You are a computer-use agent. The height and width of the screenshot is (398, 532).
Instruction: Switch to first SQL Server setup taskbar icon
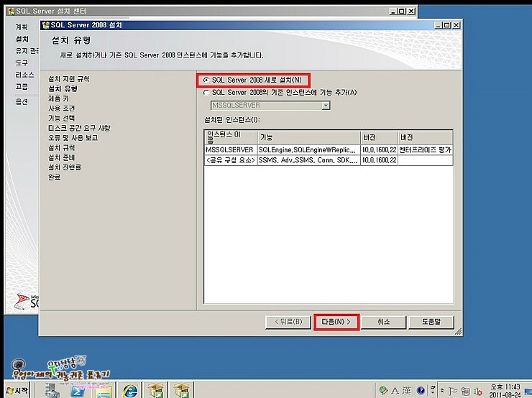(x=155, y=390)
